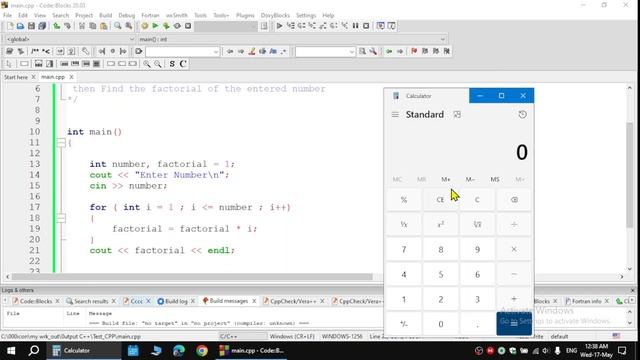Viewport: 640px width, 360px height.
Task: Click the Calculator equals button
Action: pos(514,323)
